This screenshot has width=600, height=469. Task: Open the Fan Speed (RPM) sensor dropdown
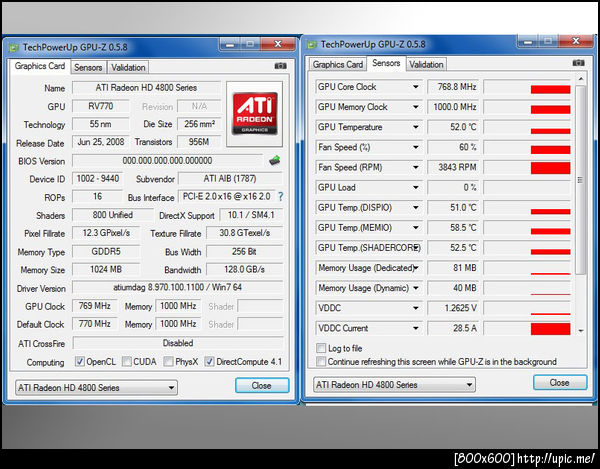(x=416, y=167)
